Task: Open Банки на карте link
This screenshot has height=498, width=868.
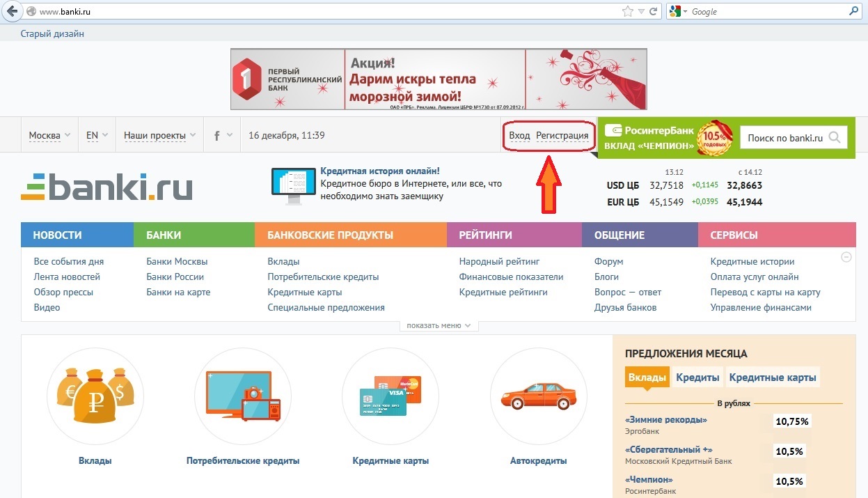Action: (178, 292)
